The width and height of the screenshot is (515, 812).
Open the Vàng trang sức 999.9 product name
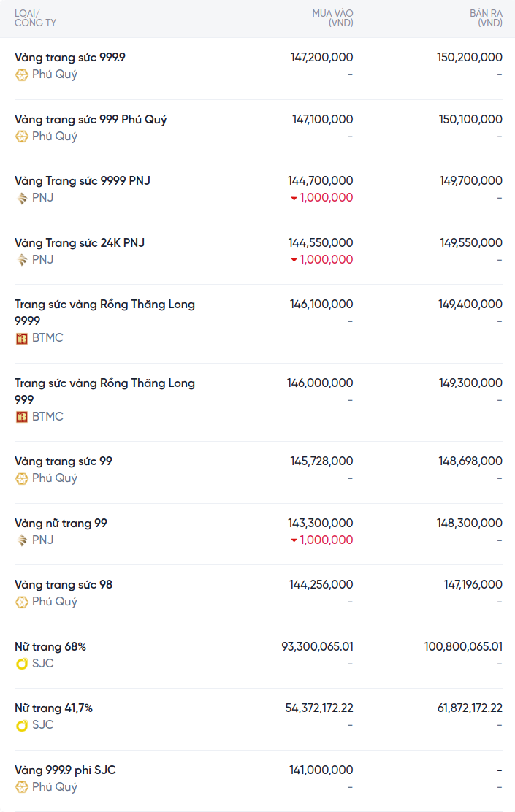coord(70,58)
